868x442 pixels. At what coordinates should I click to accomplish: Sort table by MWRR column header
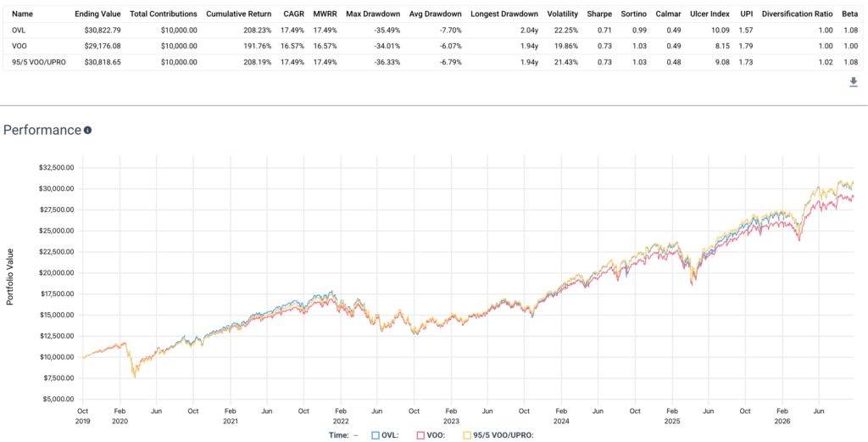325,14
